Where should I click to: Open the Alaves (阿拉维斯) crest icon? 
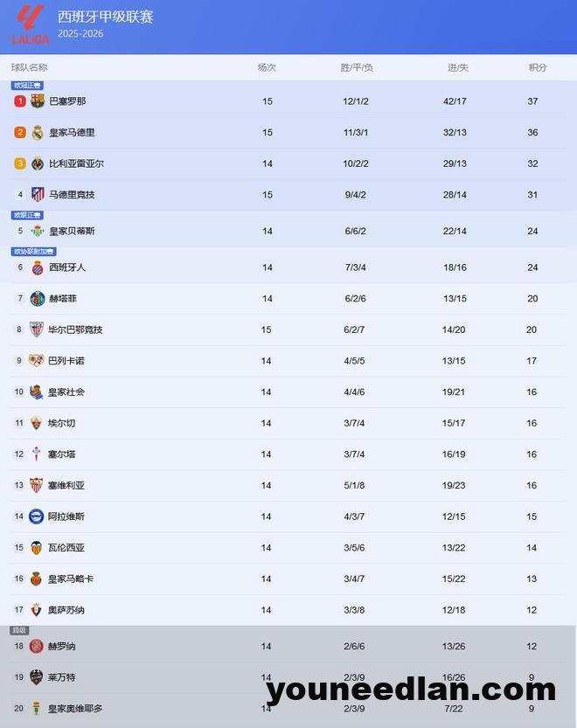click(36, 517)
